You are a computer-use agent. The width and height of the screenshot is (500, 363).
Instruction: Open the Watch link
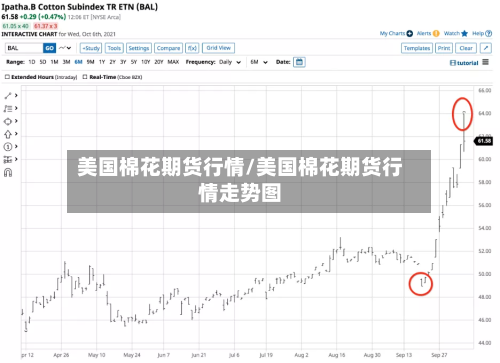tap(452, 33)
